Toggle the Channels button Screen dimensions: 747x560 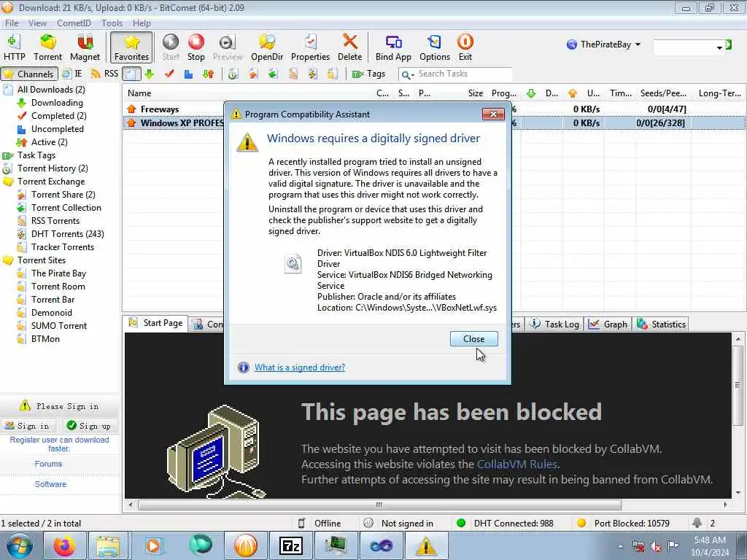[29, 74]
